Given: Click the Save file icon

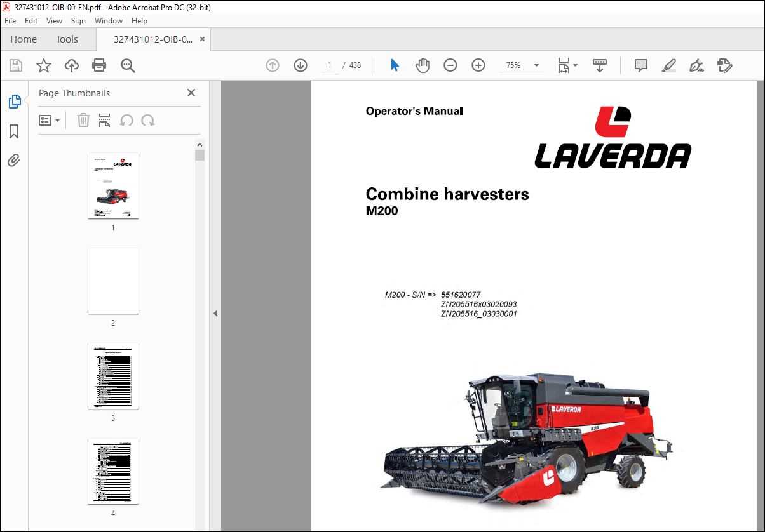Looking at the screenshot, I should (x=16, y=65).
